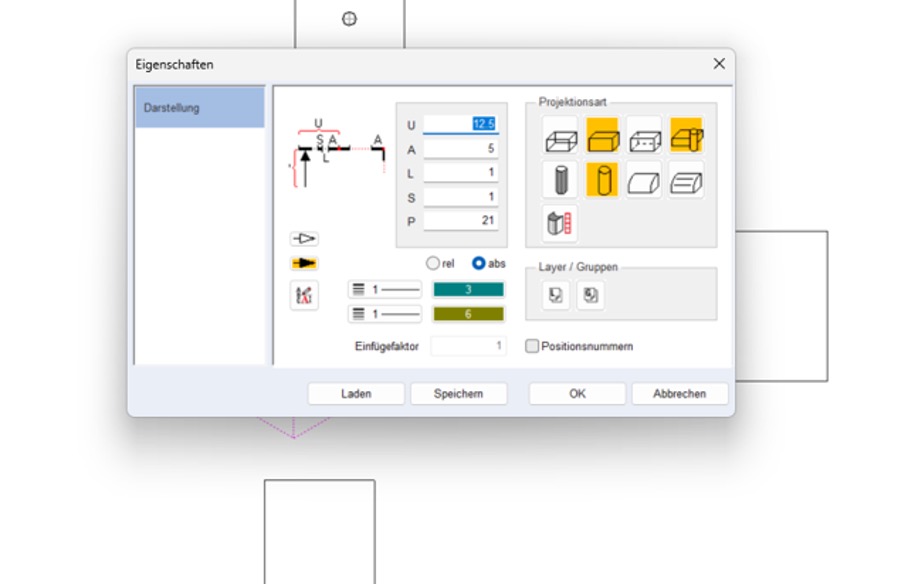Click the part with red hole pattern icon
Screen dimensions: 908x584
pyautogui.click(x=561, y=223)
